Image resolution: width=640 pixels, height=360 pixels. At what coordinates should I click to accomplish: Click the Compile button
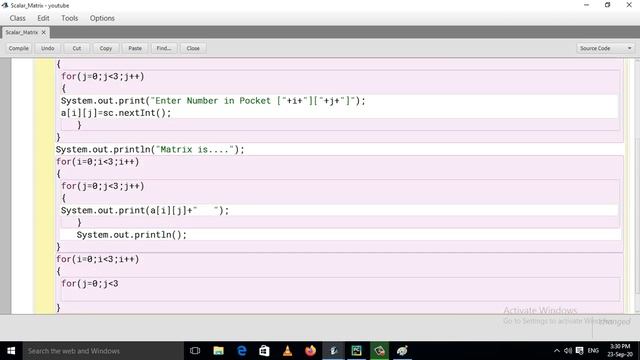(18, 48)
